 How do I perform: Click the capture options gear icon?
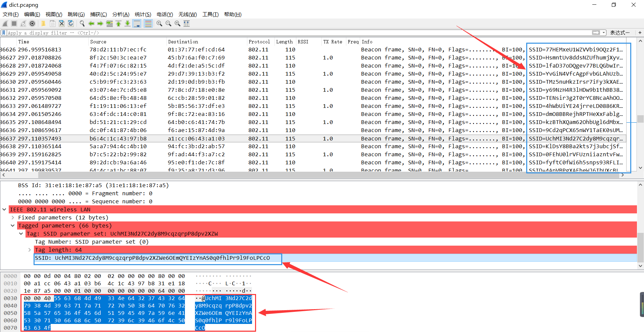click(x=32, y=24)
